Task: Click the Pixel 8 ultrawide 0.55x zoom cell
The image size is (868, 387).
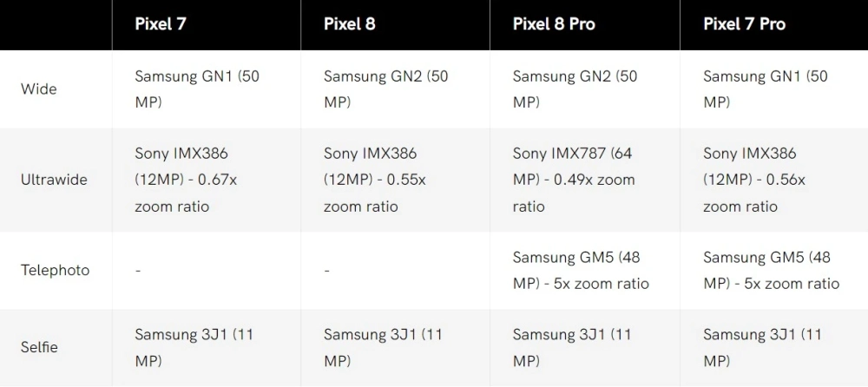Action: (x=374, y=180)
